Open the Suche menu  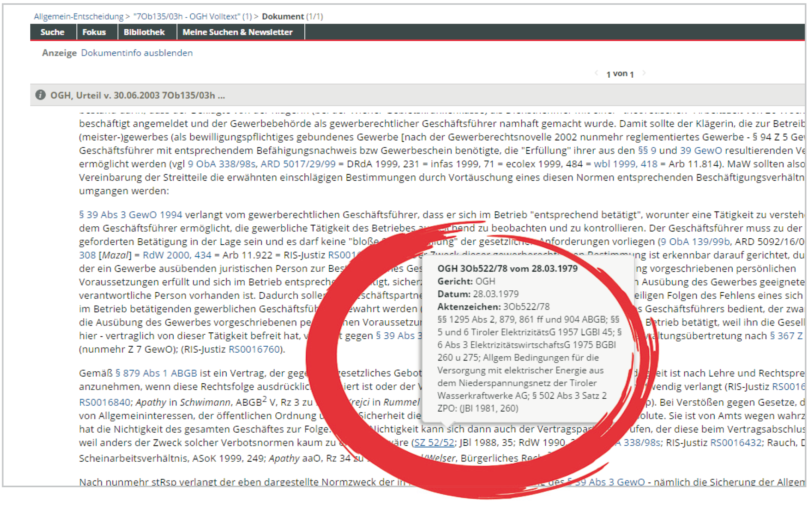(52, 32)
